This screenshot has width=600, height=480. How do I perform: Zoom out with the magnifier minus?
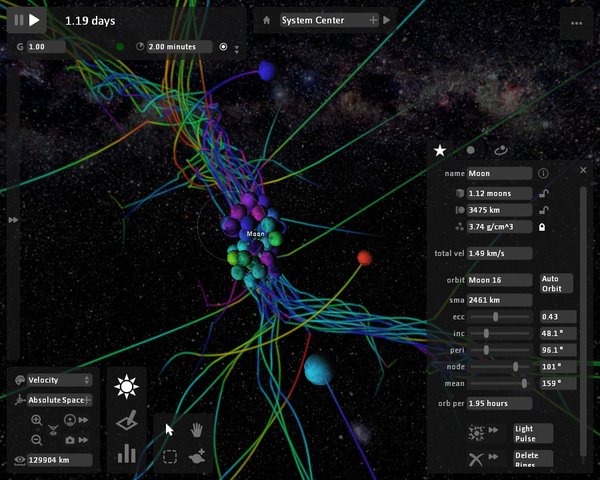[37, 440]
